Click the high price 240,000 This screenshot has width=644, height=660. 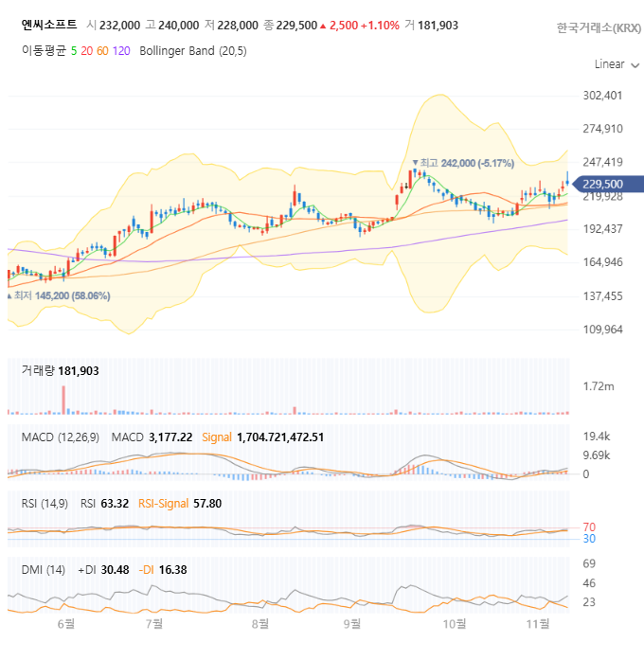point(178,26)
